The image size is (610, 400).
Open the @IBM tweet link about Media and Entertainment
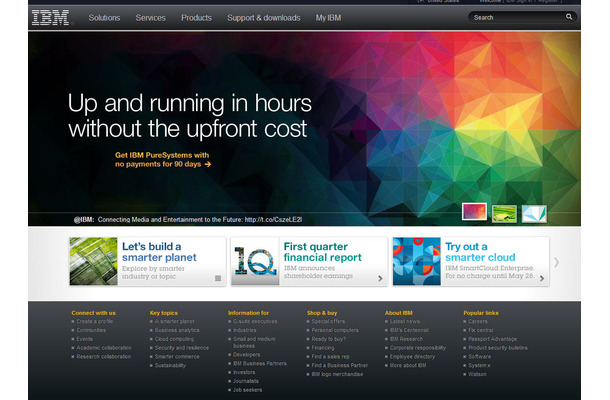pos(188,219)
